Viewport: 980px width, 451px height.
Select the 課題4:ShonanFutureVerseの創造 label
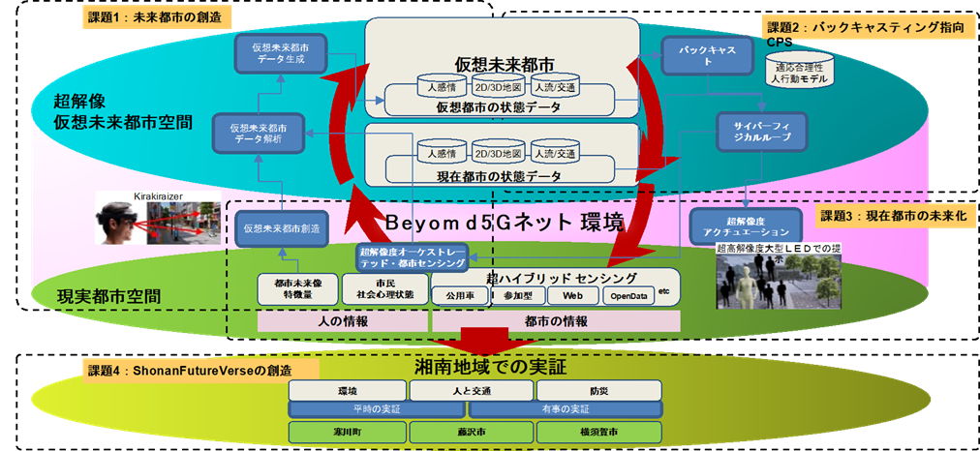tap(200, 369)
